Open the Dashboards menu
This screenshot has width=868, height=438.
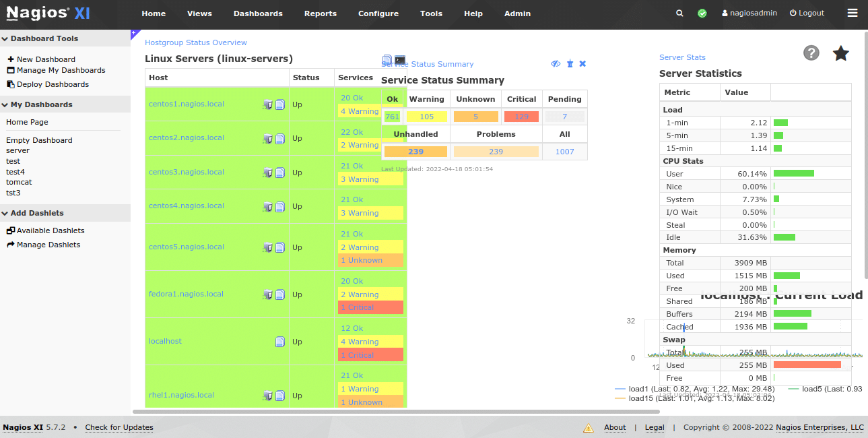point(258,13)
